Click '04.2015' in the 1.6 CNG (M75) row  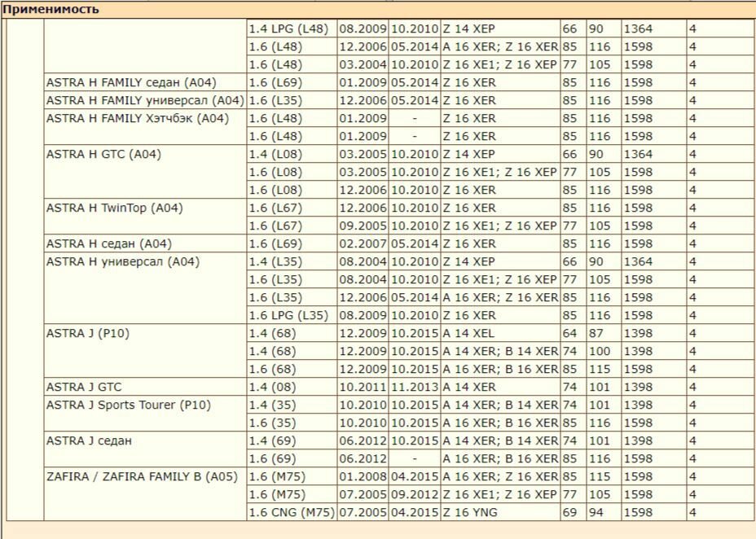click(x=415, y=512)
